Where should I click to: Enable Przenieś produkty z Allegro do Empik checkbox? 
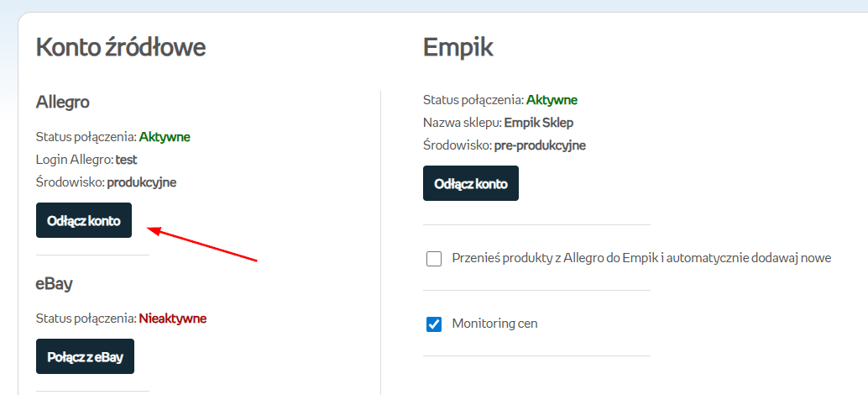[x=434, y=259]
